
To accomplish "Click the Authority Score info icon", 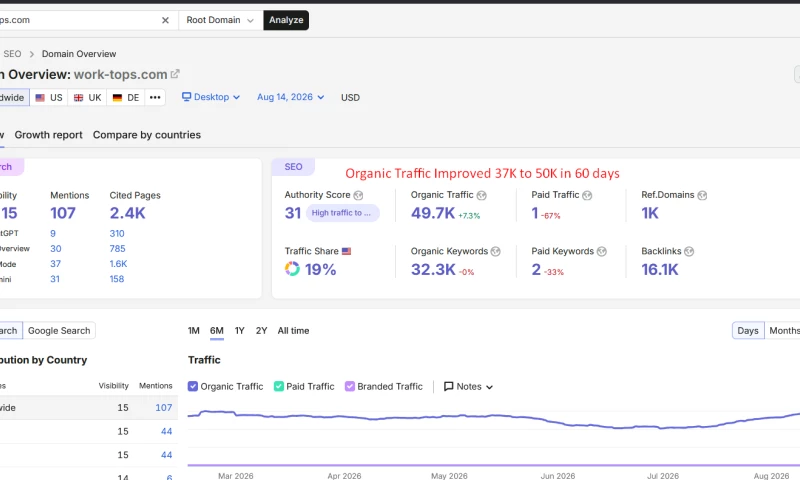I will tap(358, 195).
